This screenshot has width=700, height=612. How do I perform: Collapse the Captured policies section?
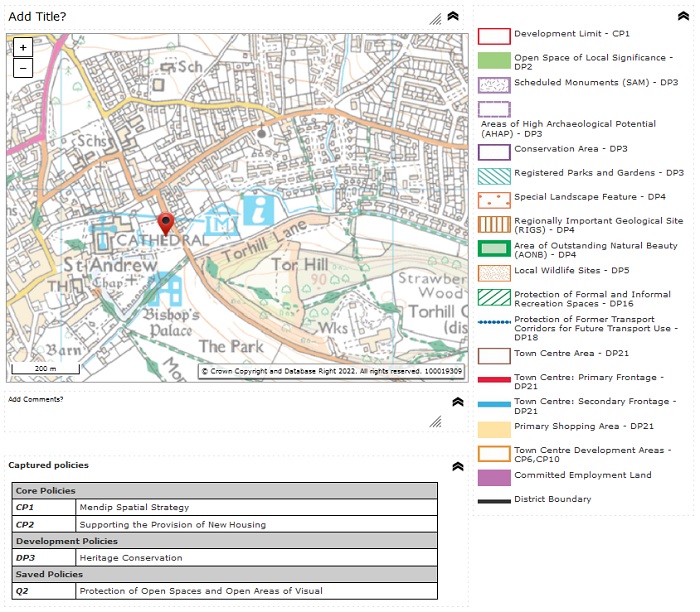[x=458, y=466]
